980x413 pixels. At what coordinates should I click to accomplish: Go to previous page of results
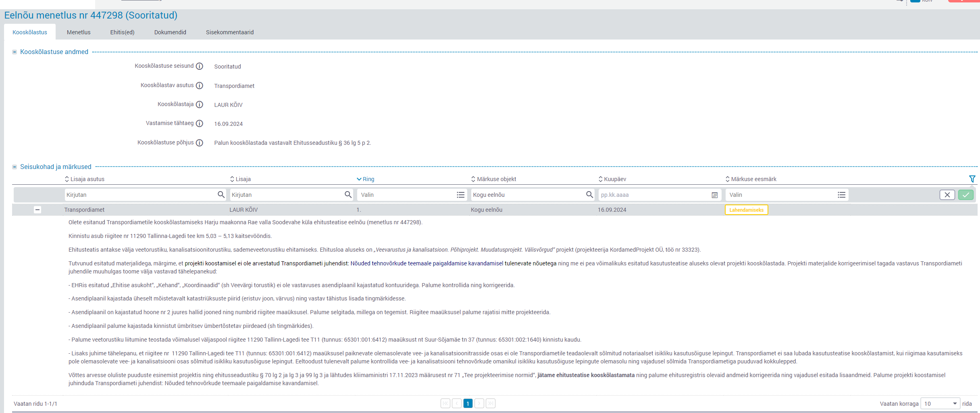click(457, 403)
